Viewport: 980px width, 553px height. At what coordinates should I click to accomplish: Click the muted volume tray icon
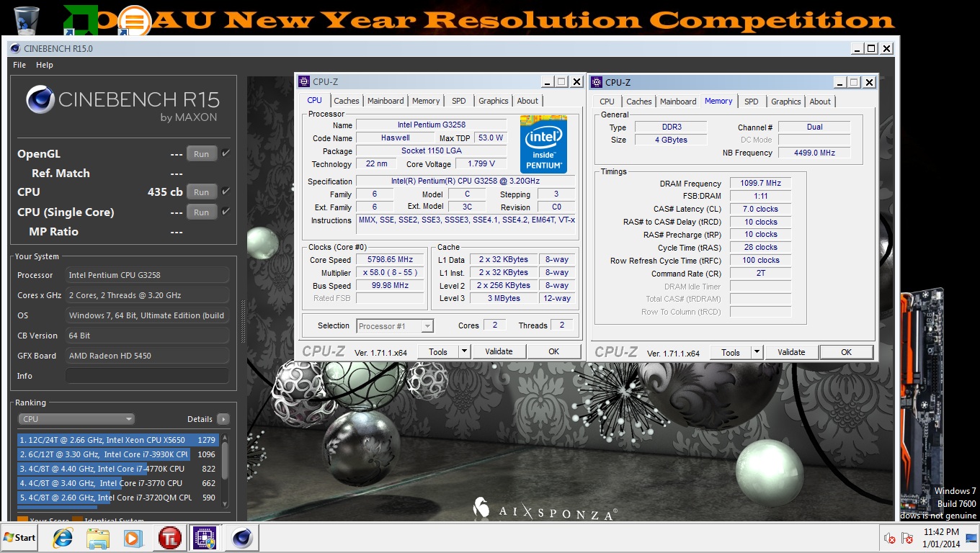890,538
